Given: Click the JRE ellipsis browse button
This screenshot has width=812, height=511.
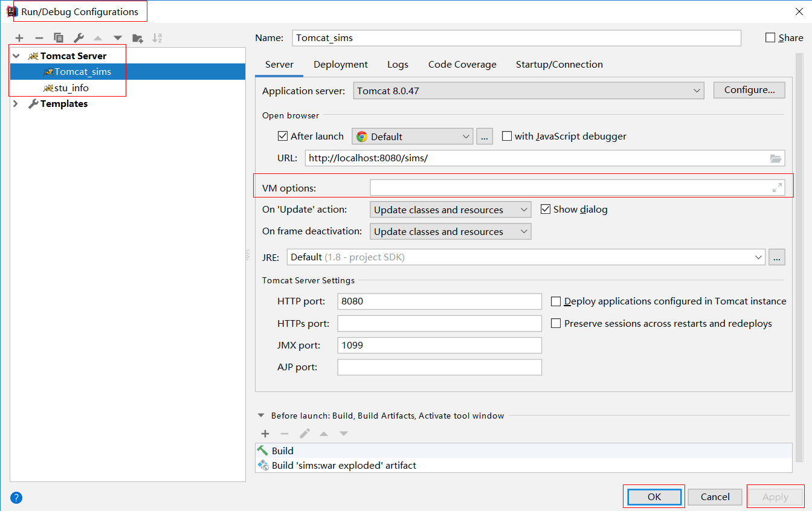Looking at the screenshot, I should pyautogui.click(x=777, y=257).
